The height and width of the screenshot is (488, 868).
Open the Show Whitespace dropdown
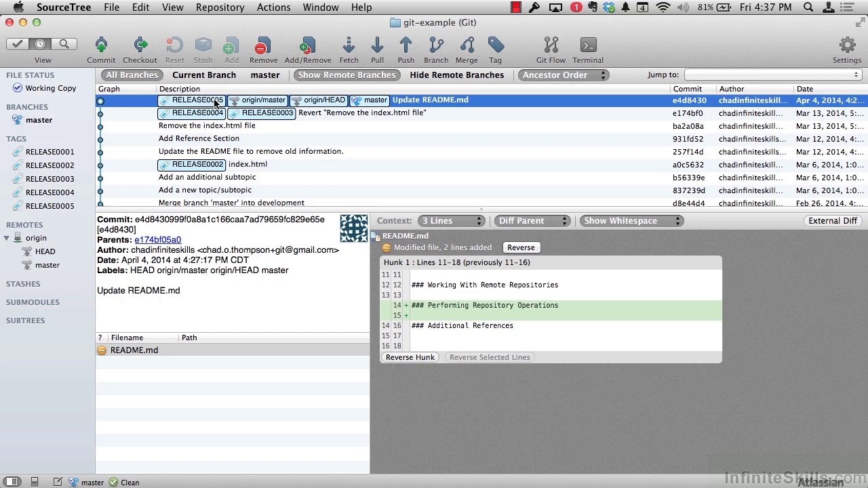tap(631, 221)
